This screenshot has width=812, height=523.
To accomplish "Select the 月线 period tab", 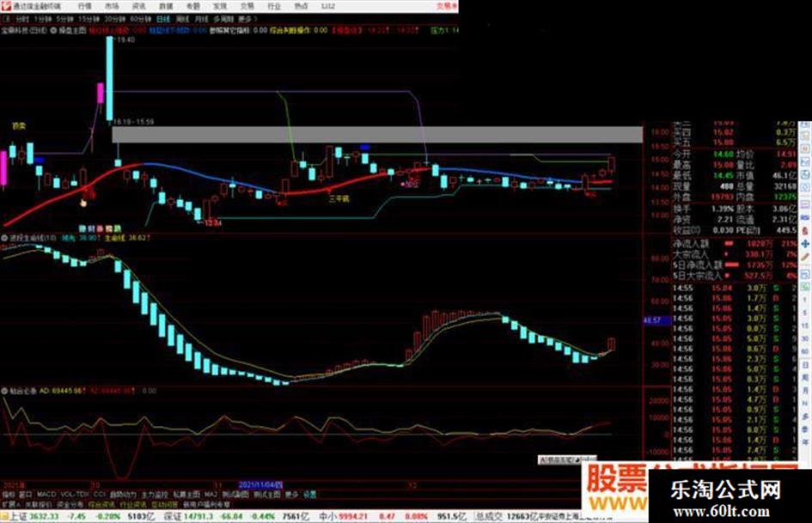I will click(201, 19).
